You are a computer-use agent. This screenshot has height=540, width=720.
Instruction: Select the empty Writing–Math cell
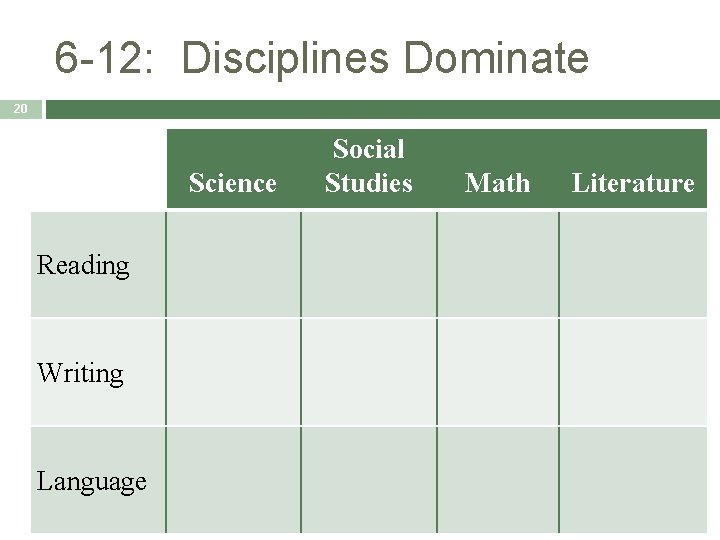click(x=498, y=373)
